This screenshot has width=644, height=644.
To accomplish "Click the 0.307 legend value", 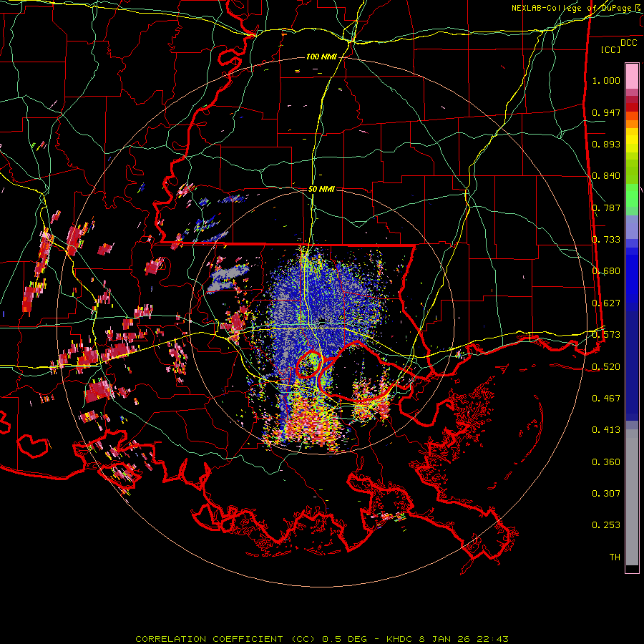I will coord(606,494).
